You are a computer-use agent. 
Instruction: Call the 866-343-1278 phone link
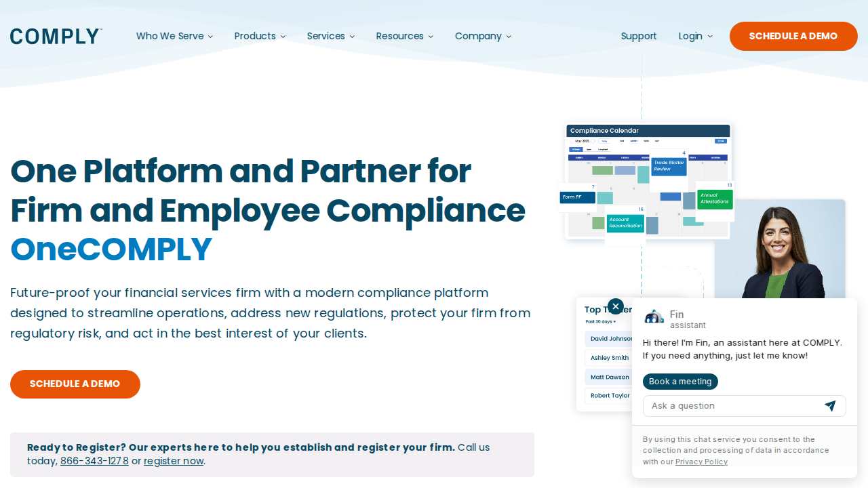coord(94,461)
